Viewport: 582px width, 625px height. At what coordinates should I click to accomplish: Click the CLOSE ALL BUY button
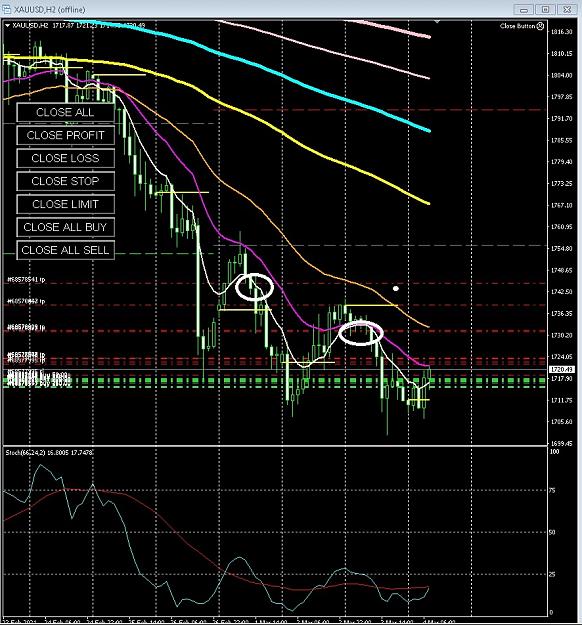[65, 227]
